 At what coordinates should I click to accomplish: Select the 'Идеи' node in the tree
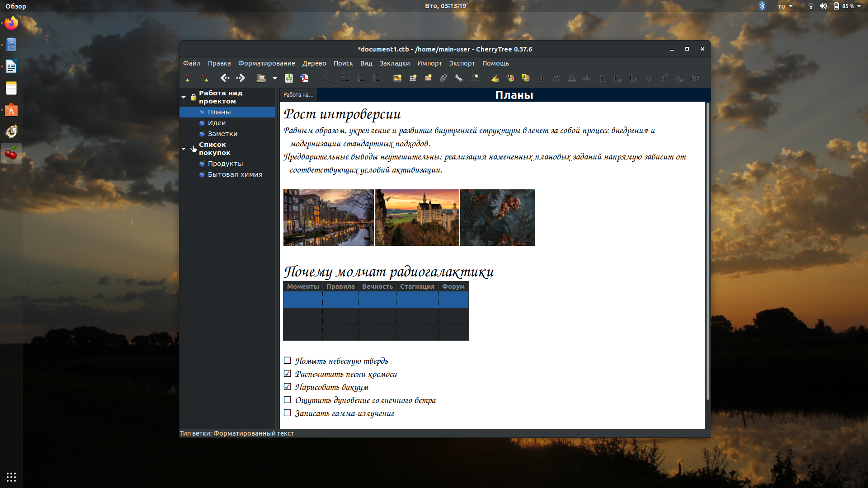coord(217,123)
